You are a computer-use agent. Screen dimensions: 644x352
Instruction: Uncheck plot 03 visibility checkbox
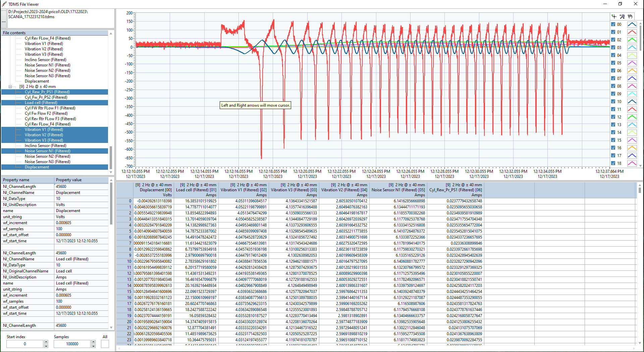coord(613,48)
